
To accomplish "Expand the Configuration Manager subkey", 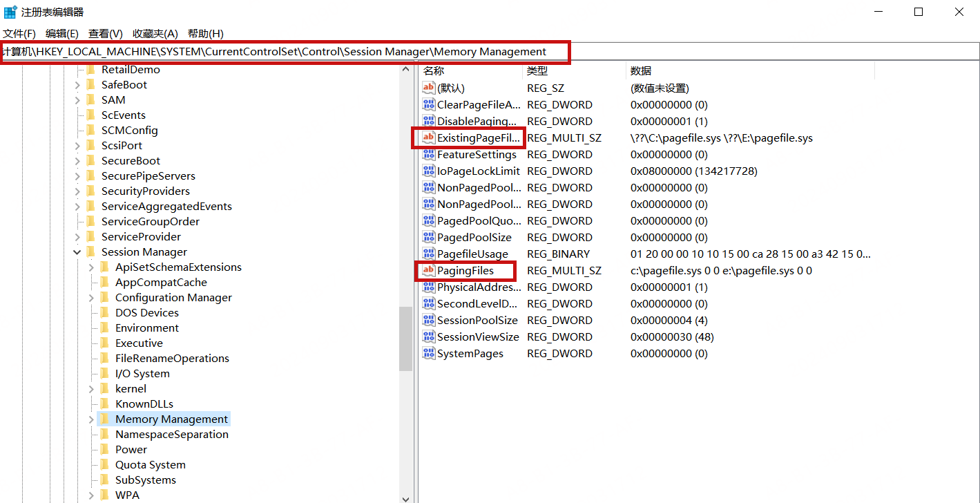I will (91, 298).
